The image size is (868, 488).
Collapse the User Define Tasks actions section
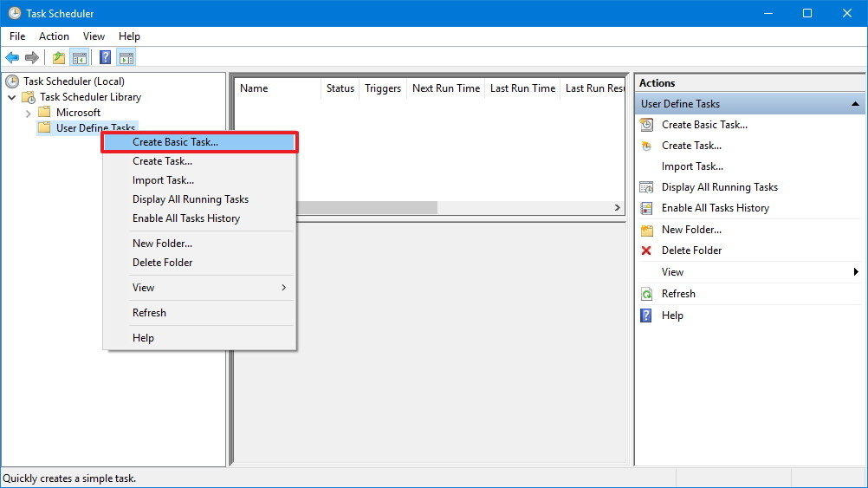pyautogui.click(x=855, y=104)
